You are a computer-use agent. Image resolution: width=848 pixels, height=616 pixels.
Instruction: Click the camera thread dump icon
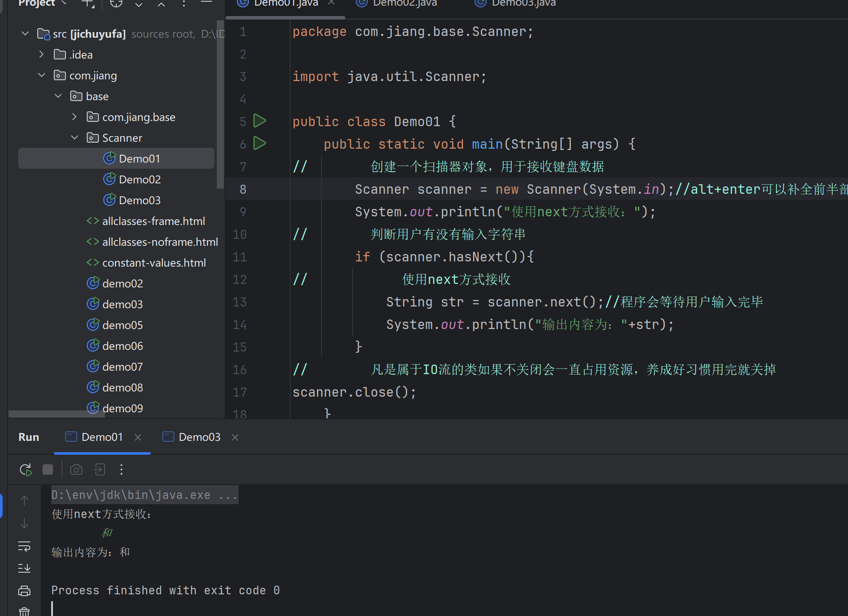click(76, 469)
